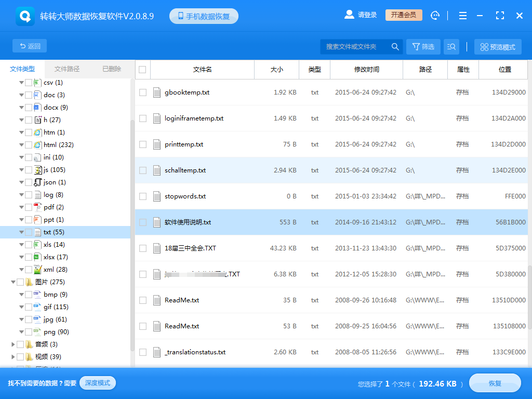
Task: Select the checkbox for gbooktemp.txt
Action: (x=142, y=92)
